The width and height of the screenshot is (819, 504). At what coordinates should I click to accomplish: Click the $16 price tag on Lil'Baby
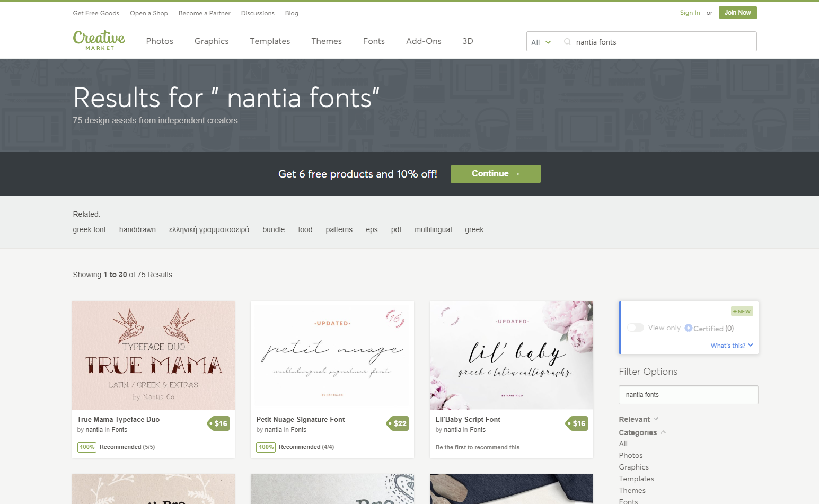point(577,423)
